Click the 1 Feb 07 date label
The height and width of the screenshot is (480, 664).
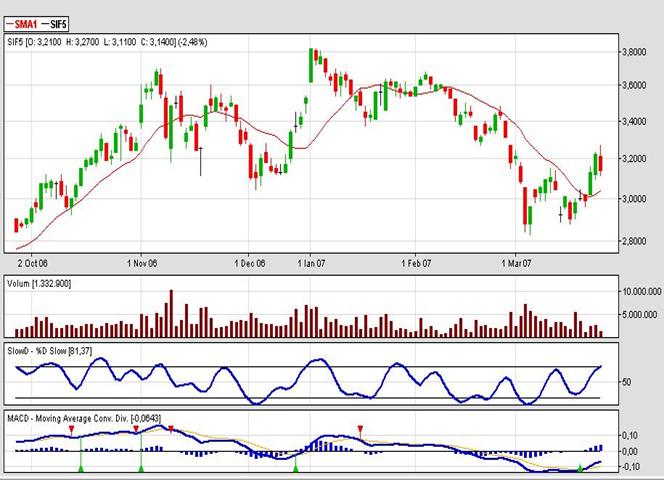416,264
